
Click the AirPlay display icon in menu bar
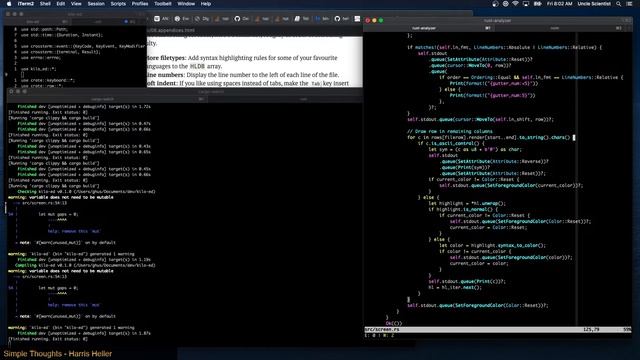[x=526, y=4]
